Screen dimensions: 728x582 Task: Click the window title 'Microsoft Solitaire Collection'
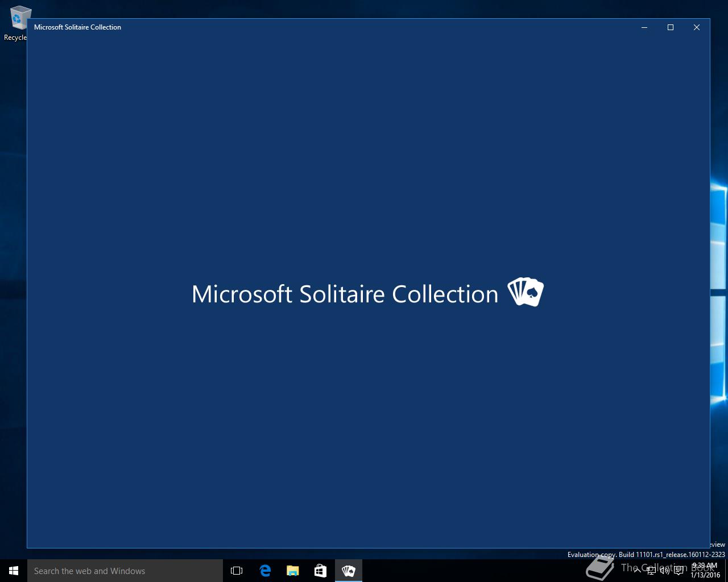click(77, 27)
